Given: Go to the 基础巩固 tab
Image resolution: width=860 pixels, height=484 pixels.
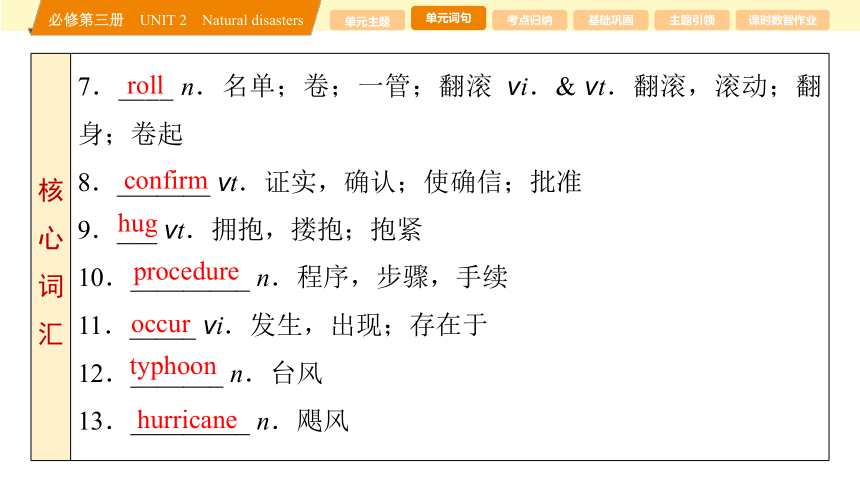Looking at the screenshot, I should (x=610, y=21).
